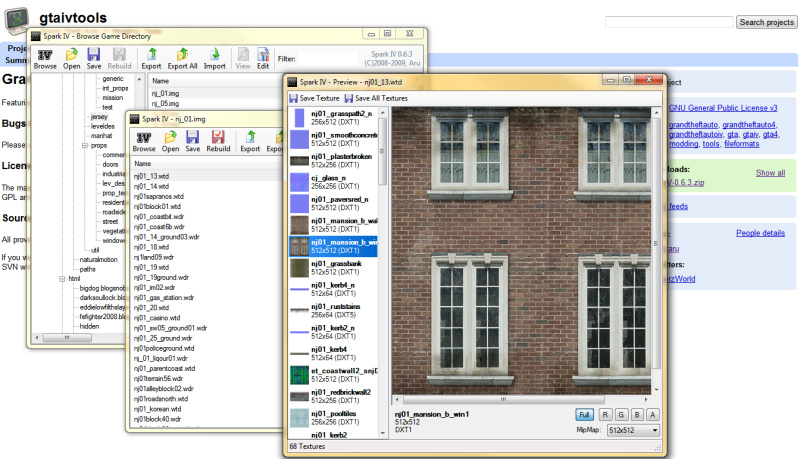Open fileformats label link
Screen dimensions: 800x459
click(741, 144)
